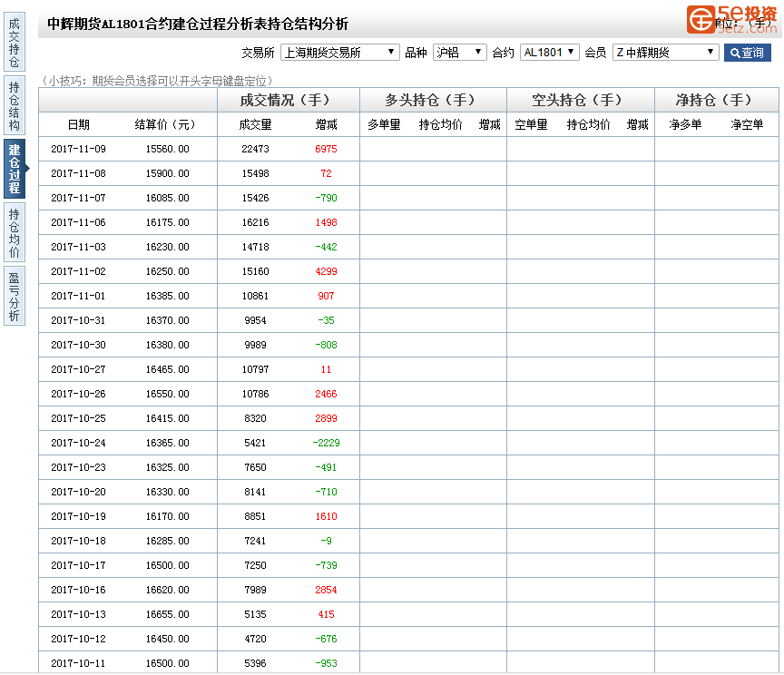
Task: Click the 净空单 column header
Action: pos(747,124)
